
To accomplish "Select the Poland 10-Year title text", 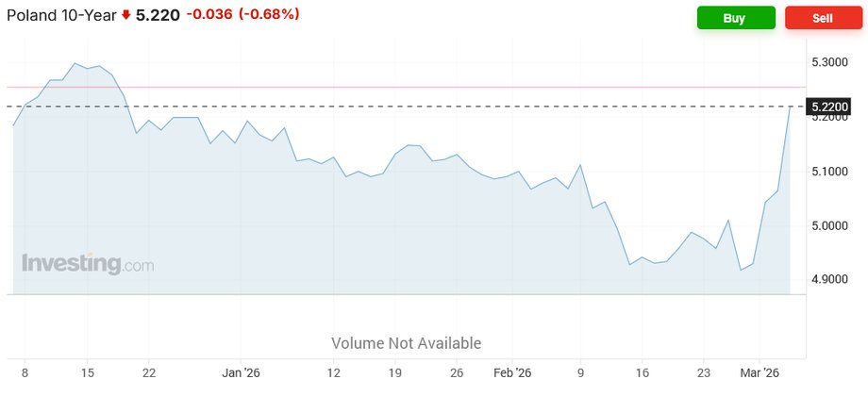I will (60, 16).
